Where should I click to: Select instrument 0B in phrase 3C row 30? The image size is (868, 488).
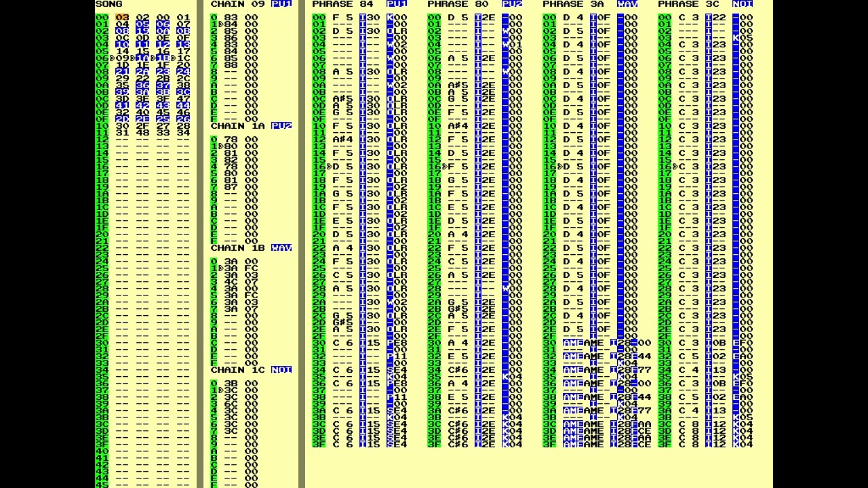pos(719,343)
